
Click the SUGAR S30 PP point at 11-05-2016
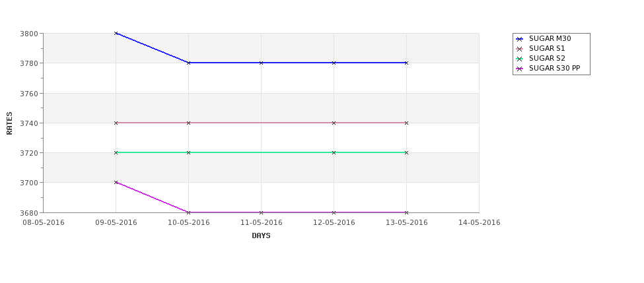coord(261,212)
